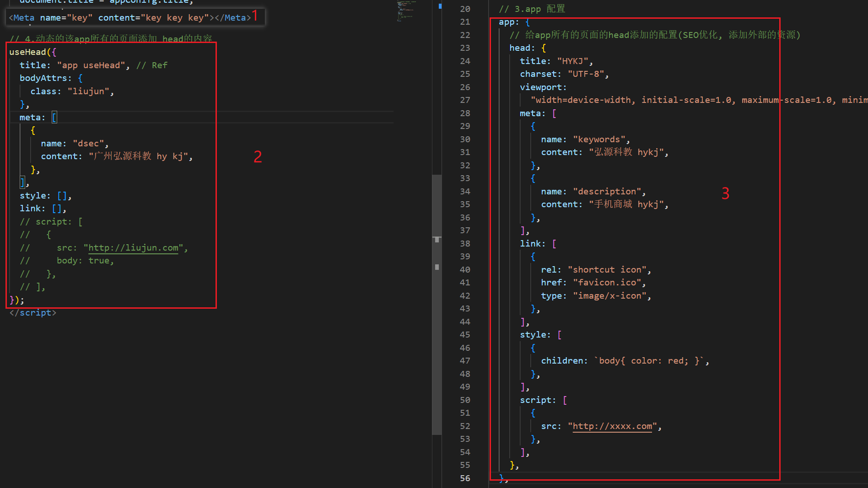
Task: Click the closing </script> tag
Action: 32,313
